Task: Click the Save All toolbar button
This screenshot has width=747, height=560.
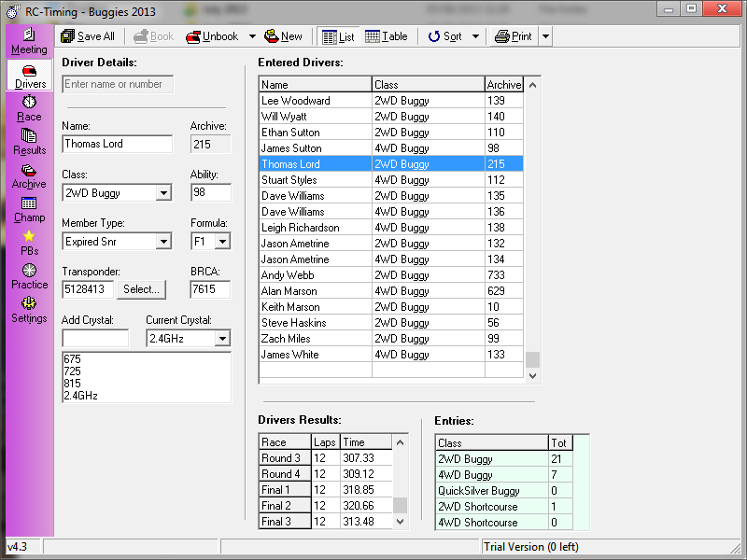Action: coord(88,36)
